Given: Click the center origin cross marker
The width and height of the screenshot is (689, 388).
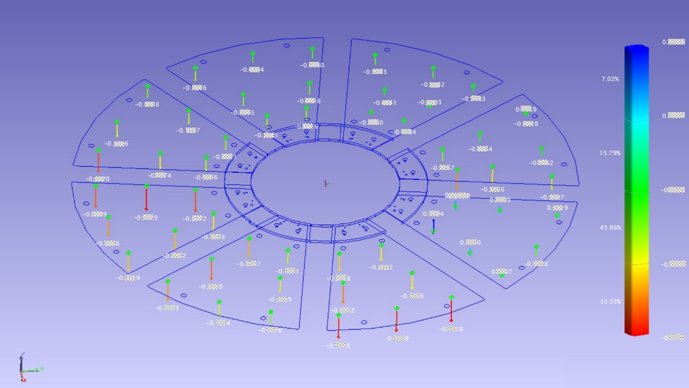Looking at the screenshot, I should (326, 183).
